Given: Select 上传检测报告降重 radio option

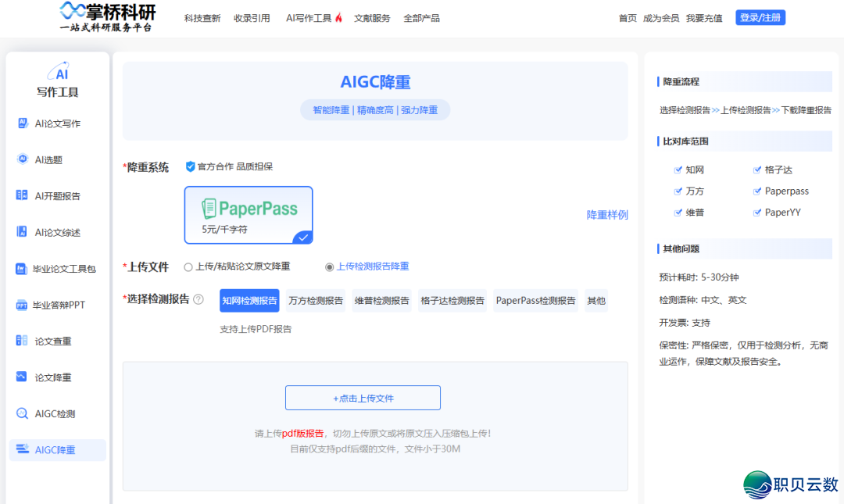Looking at the screenshot, I should (x=330, y=267).
